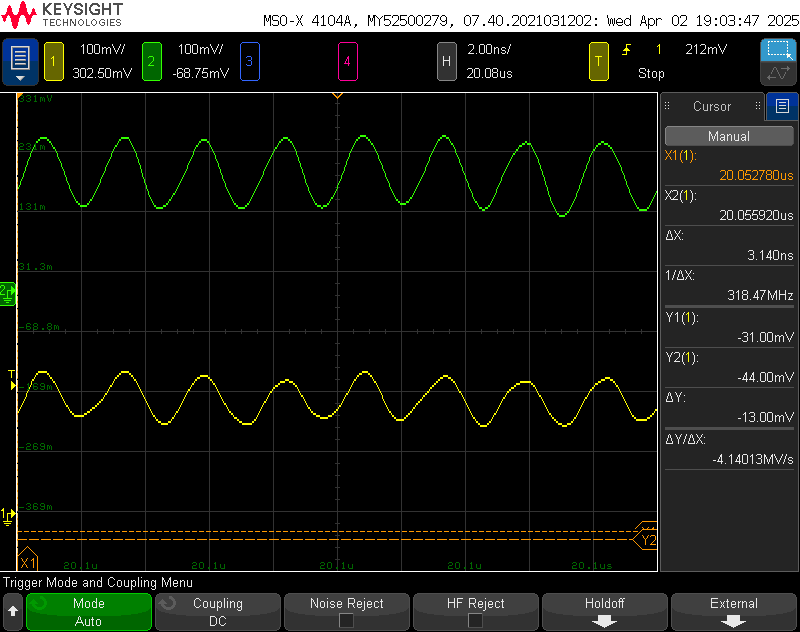This screenshot has height=632, width=800.
Task: Enable the Noise Reject checkbox
Action: pos(346,620)
